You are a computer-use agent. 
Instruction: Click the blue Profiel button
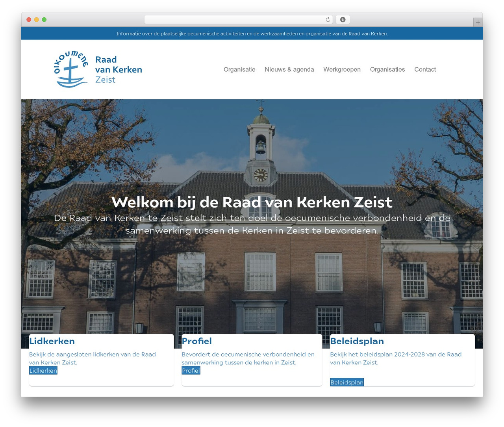[191, 370]
